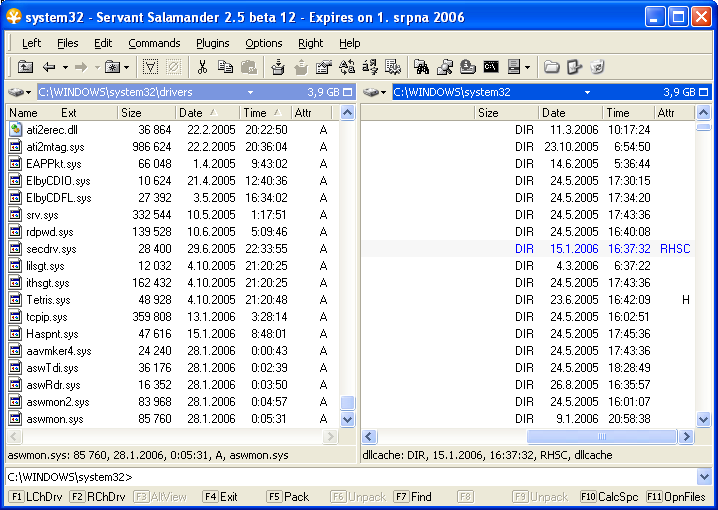Open the Options menu
718x510 pixels.
tap(264, 43)
